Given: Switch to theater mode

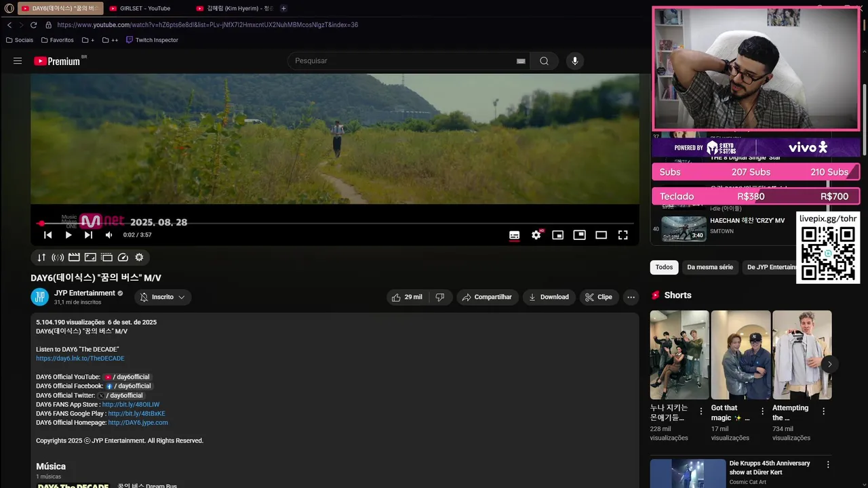Looking at the screenshot, I should (x=601, y=235).
